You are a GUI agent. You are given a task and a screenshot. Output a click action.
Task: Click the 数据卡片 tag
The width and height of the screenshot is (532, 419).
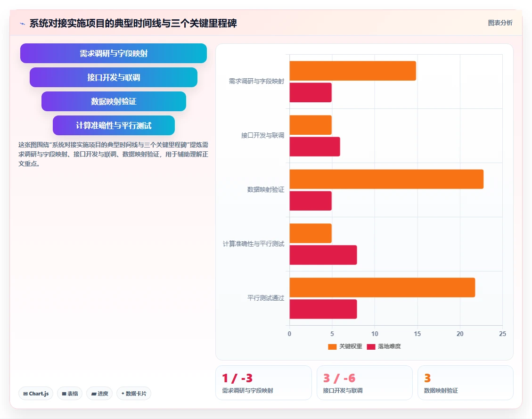134,394
